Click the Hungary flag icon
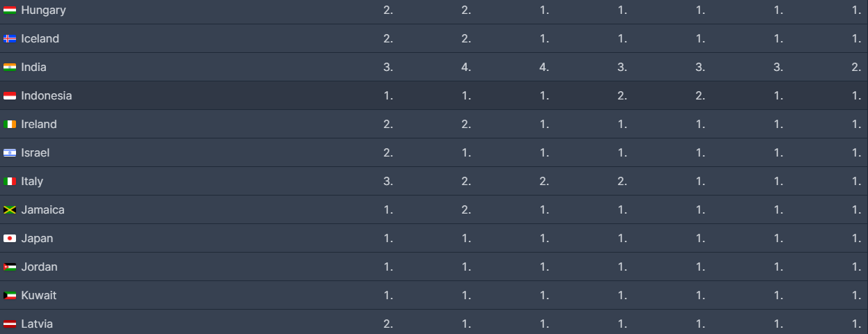The image size is (868, 334). pos(10,10)
